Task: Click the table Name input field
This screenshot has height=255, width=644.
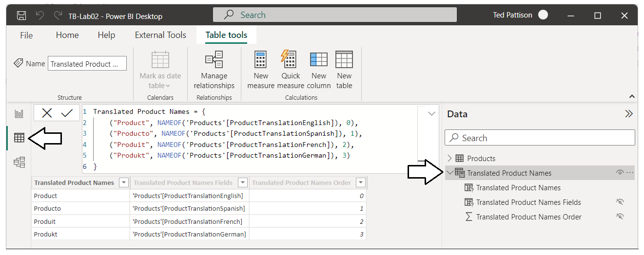Action: 87,64
